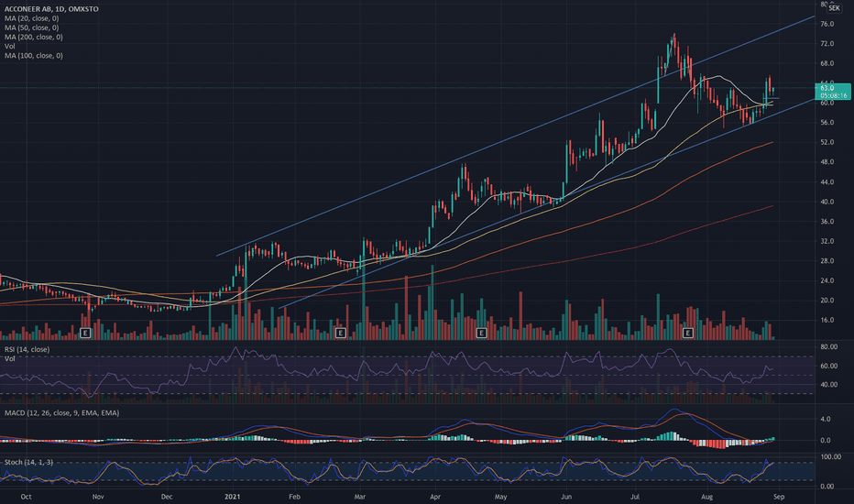
Task: Click the Mar label on the time axis
Action: (x=359, y=497)
